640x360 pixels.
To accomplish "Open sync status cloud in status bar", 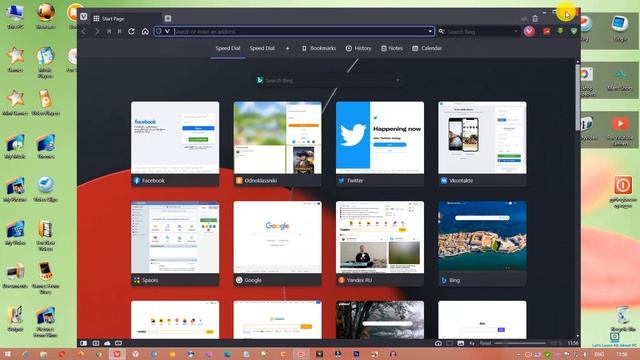I will pyautogui.click(x=107, y=343).
